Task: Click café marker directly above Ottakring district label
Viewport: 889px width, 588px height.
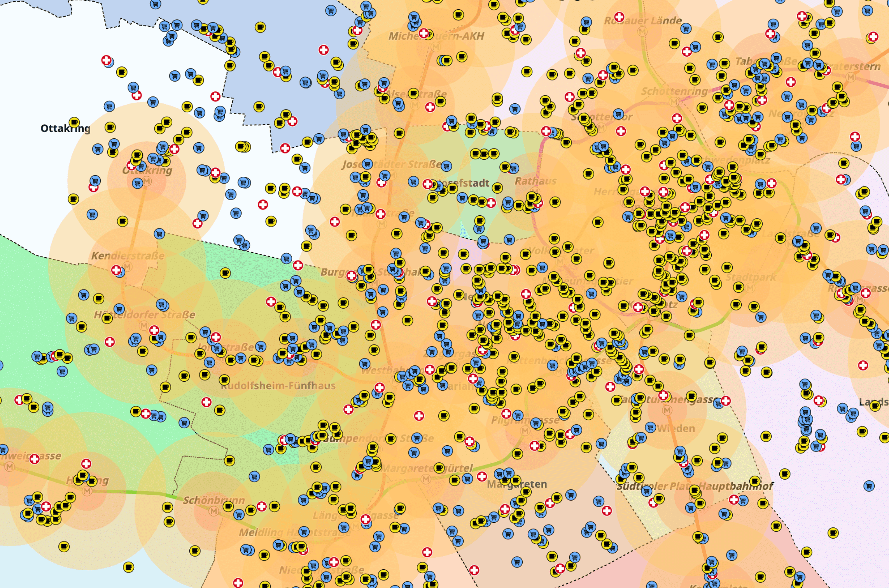Action: [74, 122]
